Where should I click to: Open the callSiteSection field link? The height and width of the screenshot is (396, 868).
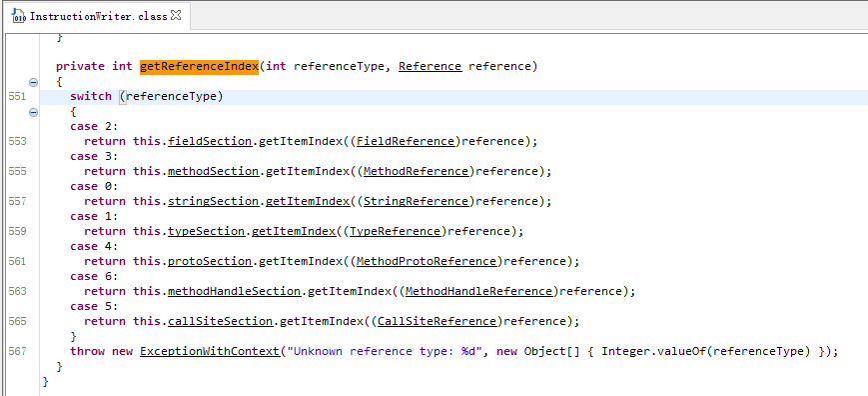[x=221, y=321]
